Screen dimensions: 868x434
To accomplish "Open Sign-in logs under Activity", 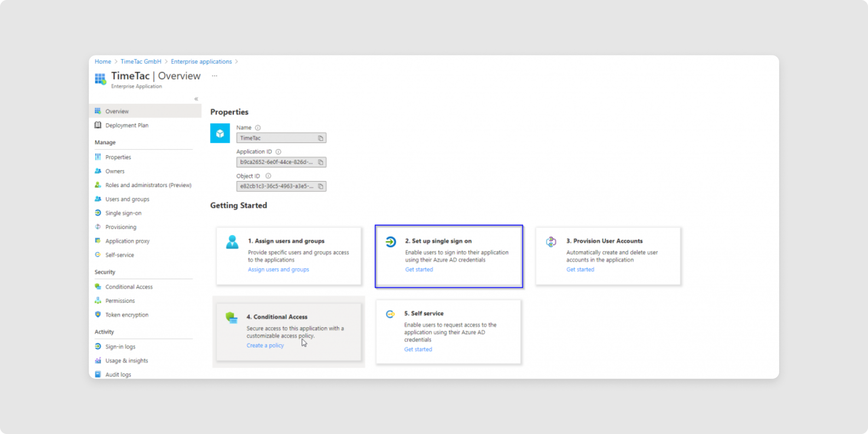I will [x=120, y=347].
